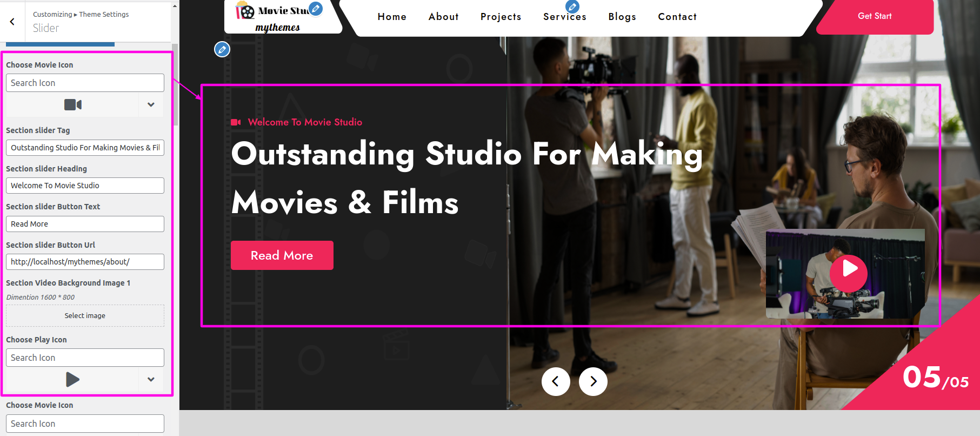Click the Section slider Button Text field
This screenshot has height=436, width=980.
coord(85,224)
